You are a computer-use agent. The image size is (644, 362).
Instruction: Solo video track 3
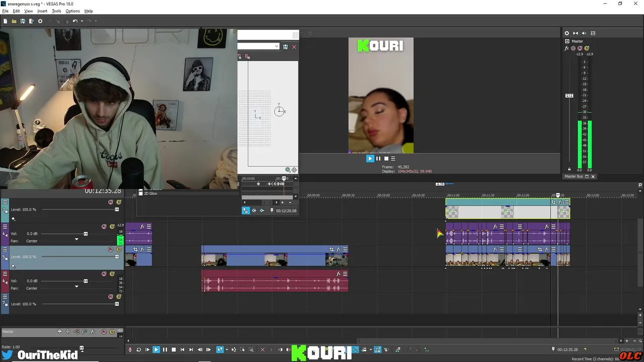[x=119, y=202]
